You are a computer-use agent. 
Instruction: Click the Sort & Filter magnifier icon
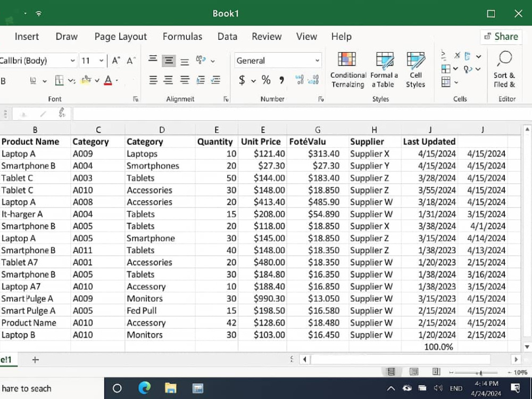(x=504, y=59)
